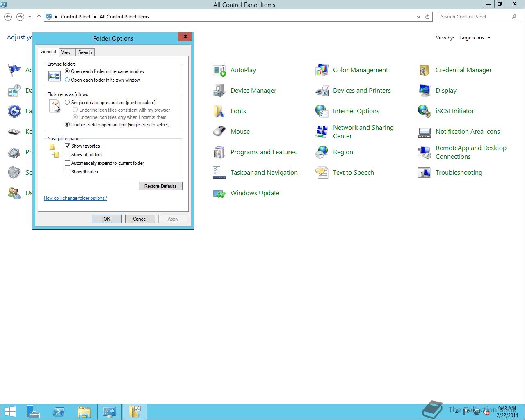Open File Explorer from the taskbar
This screenshot has height=420, width=525.
click(84, 412)
